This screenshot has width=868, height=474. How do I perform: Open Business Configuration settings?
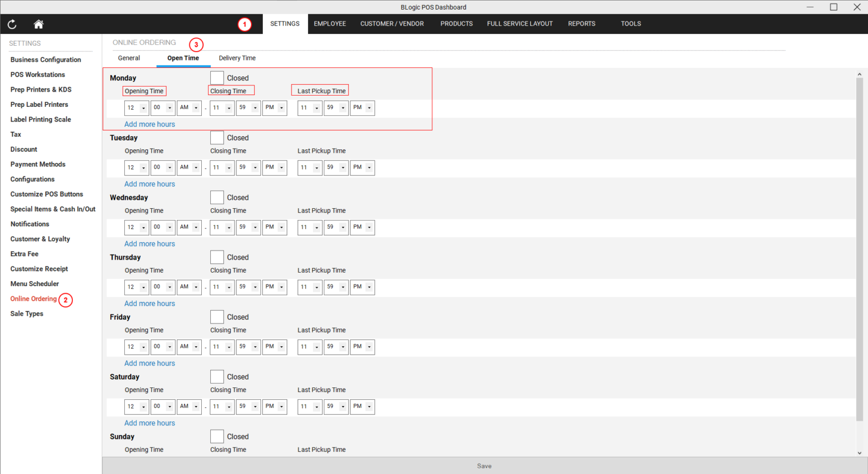tap(46, 60)
